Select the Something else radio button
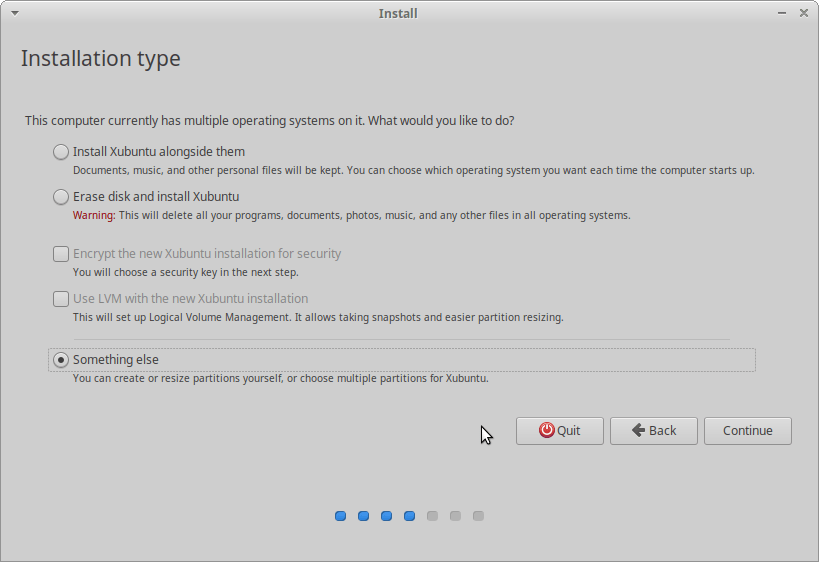 click(x=61, y=360)
